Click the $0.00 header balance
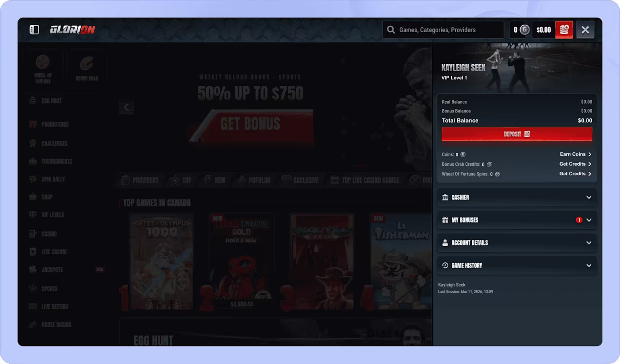The height and width of the screenshot is (364, 620). point(543,30)
